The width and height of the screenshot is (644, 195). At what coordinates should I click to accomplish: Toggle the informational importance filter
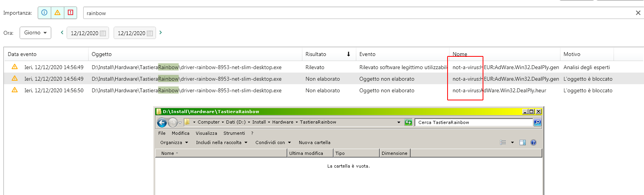pos(44,13)
